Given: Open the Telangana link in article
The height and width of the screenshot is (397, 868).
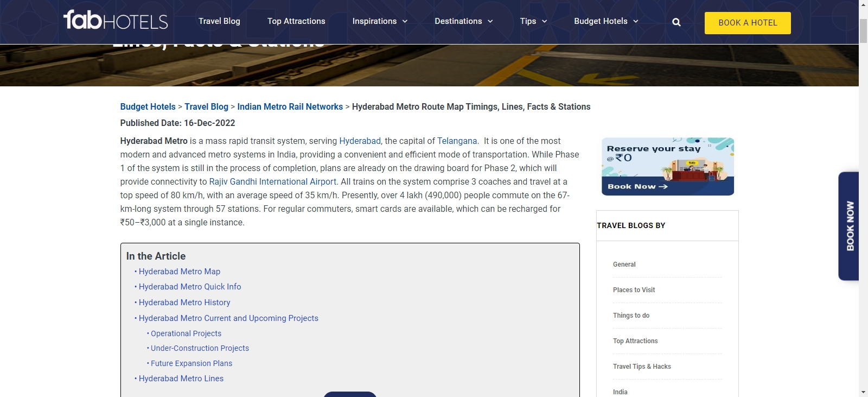Looking at the screenshot, I should [457, 141].
